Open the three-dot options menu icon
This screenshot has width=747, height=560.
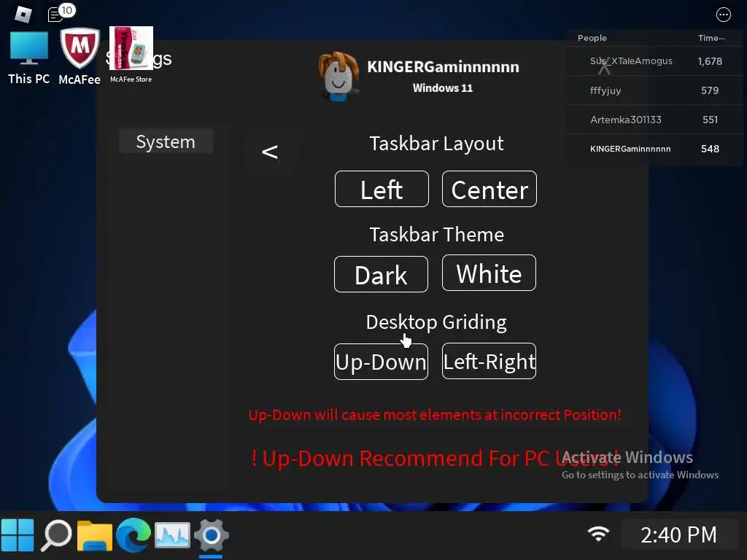(x=723, y=15)
